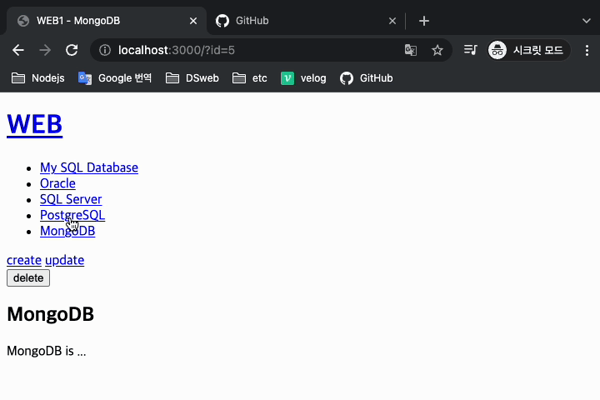Screen dimensions: 600x400
Task: Open the Nodejs bookmark folder
Action: (38, 78)
